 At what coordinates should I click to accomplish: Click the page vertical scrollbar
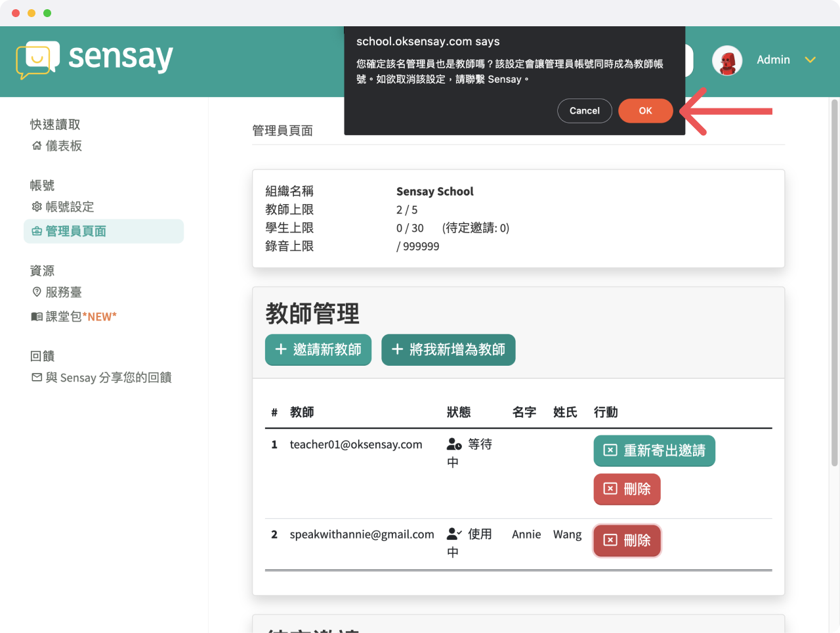(x=835, y=282)
